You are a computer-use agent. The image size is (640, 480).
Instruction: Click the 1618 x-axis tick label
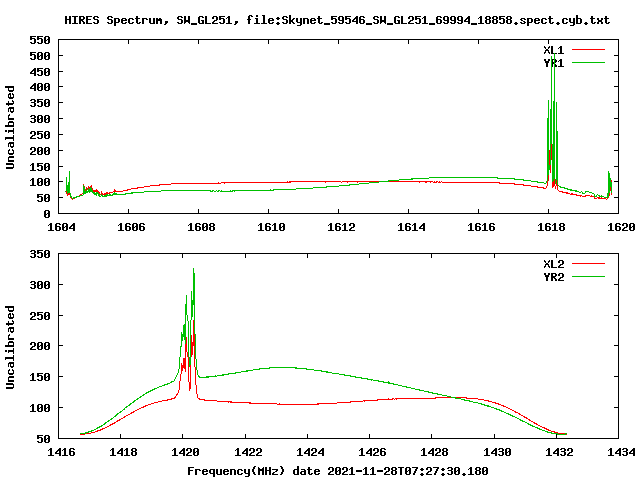click(551, 227)
